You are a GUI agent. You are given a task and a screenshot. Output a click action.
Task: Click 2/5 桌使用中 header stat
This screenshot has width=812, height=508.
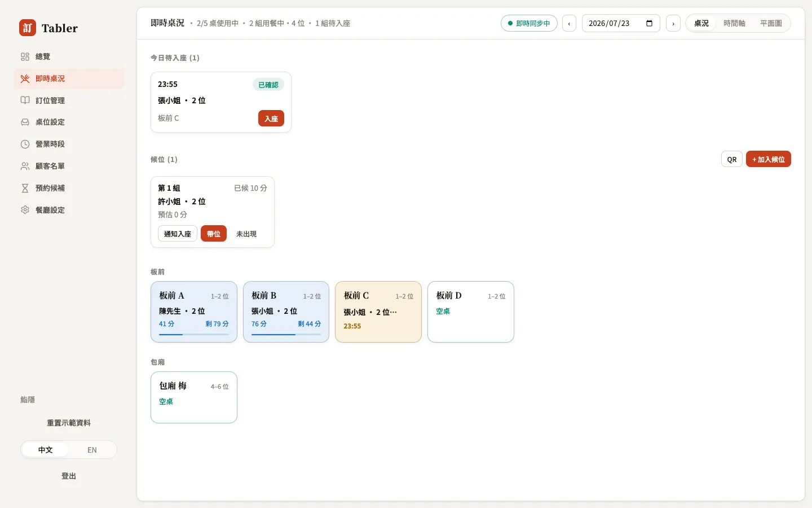218,23
